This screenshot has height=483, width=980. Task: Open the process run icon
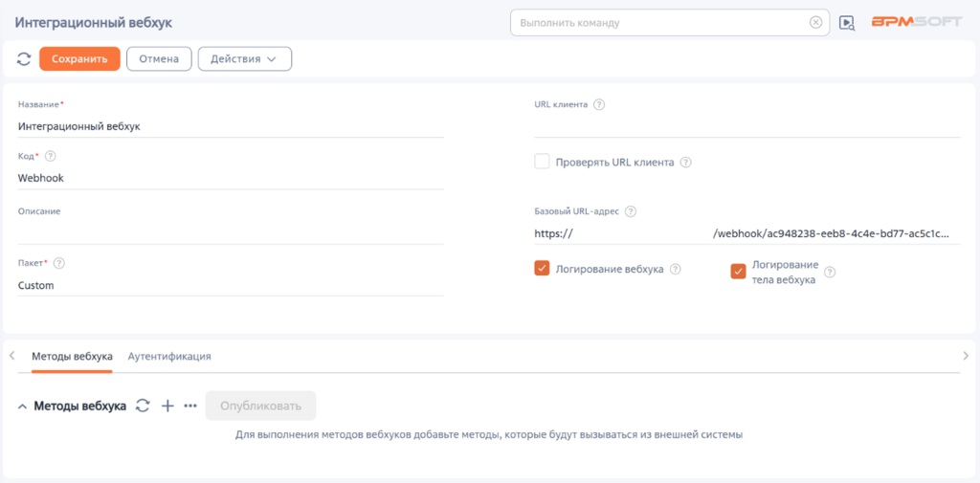tap(846, 23)
